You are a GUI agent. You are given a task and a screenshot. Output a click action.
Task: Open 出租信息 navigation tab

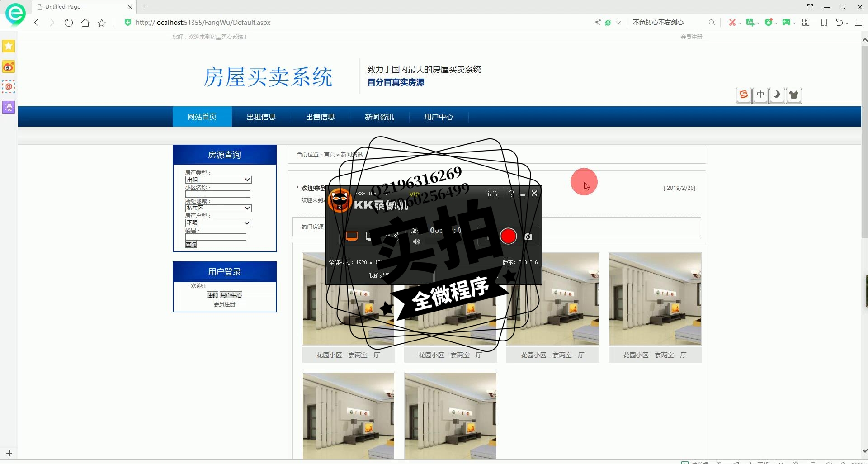click(x=261, y=117)
